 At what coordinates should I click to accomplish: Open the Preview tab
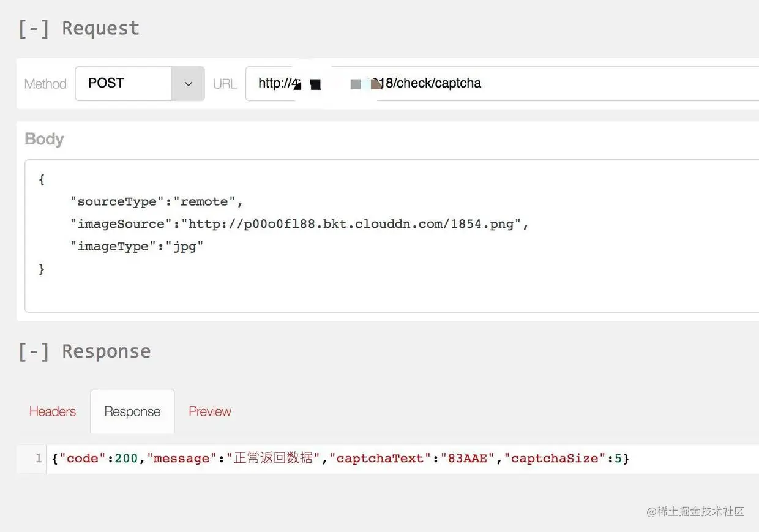pos(210,411)
